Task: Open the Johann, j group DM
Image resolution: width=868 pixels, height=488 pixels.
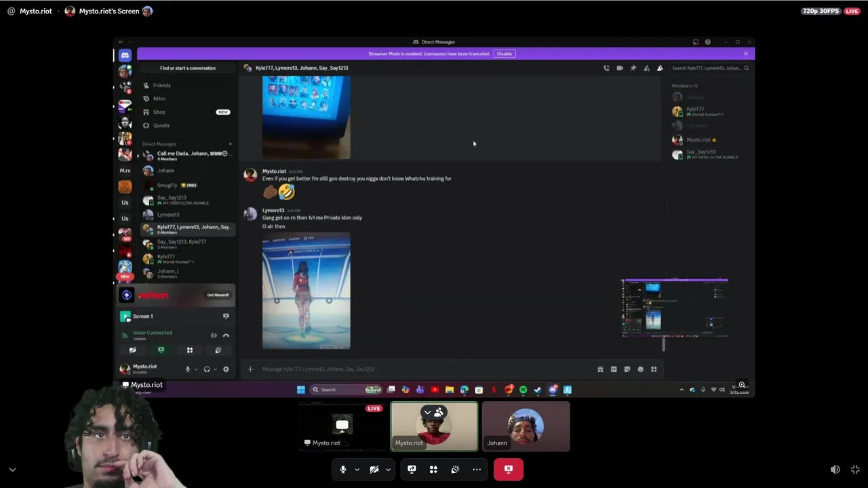Action: [x=187, y=273]
